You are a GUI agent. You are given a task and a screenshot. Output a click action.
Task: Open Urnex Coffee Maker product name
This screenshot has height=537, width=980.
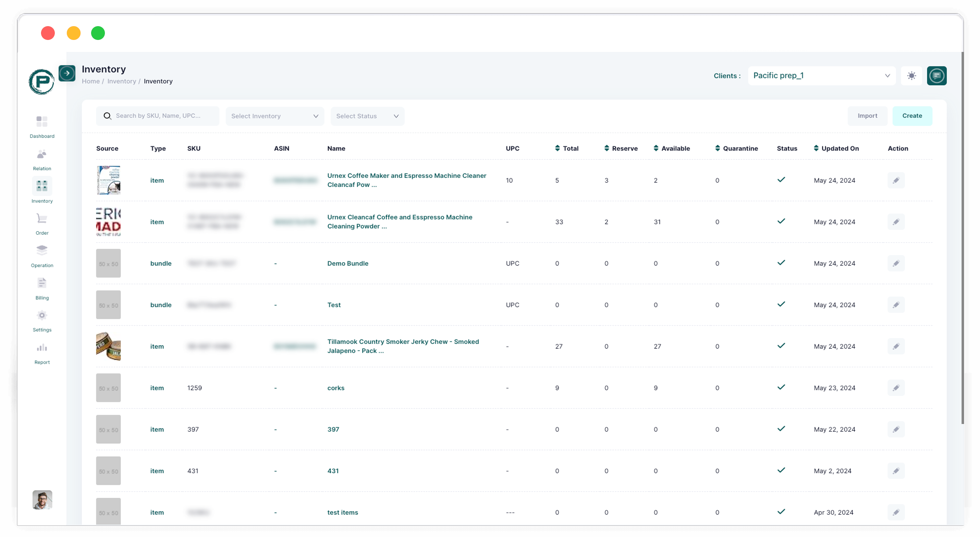pyautogui.click(x=406, y=180)
